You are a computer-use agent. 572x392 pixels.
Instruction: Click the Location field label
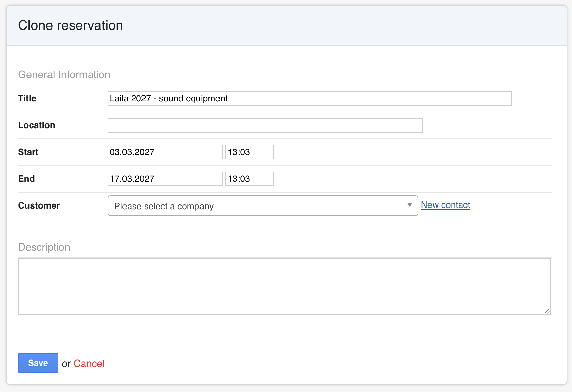pos(37,125)
